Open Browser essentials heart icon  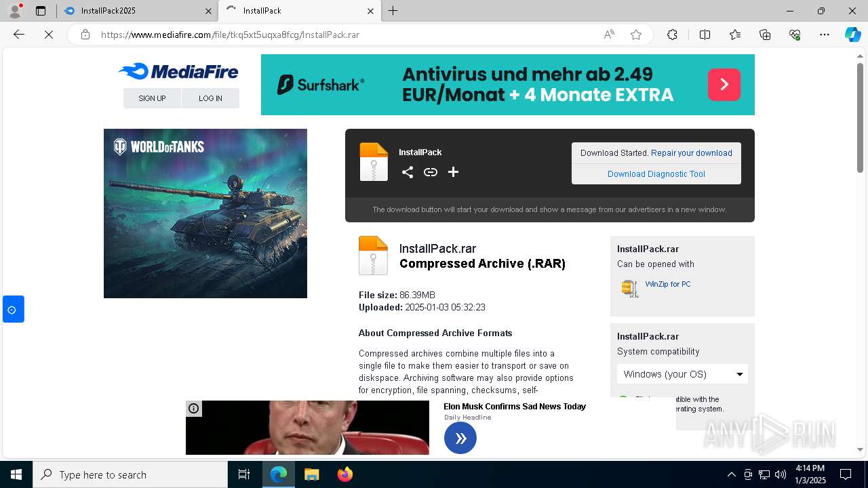click(795, 35)
